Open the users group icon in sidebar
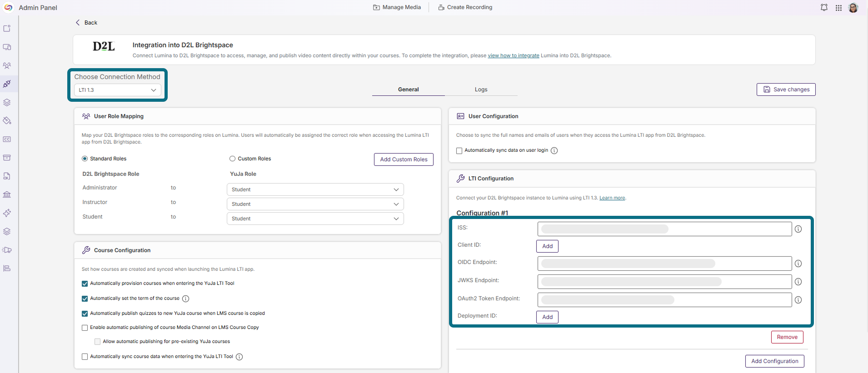 coord(7,66)
